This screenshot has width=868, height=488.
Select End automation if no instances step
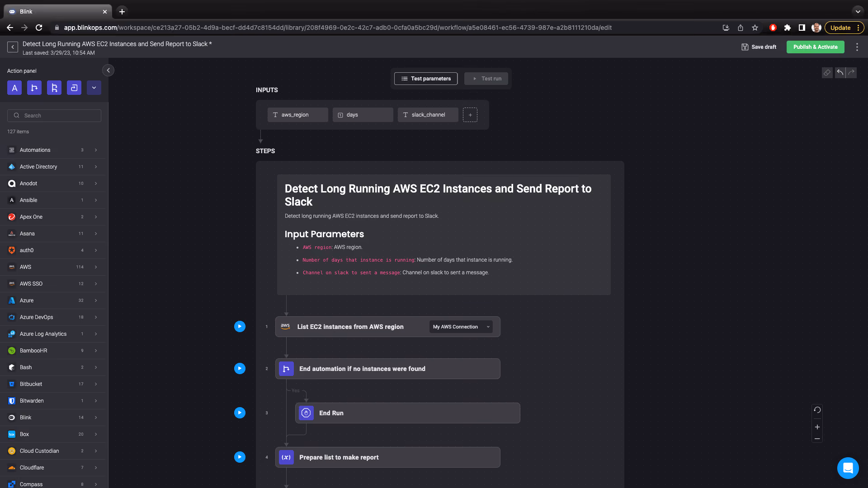pyautogui.click(x=387, y=369)
